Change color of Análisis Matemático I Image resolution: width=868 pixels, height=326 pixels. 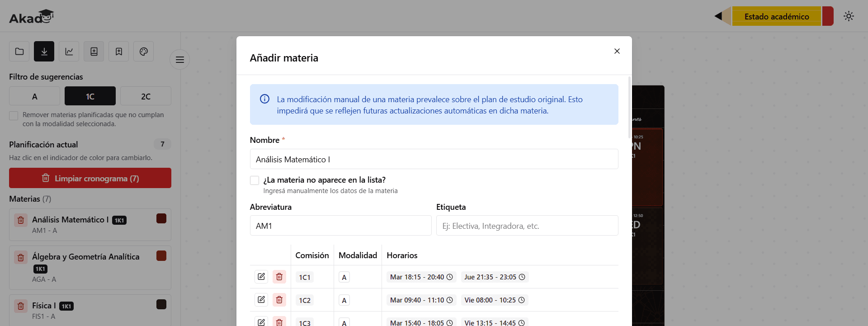(x=161, y=218)
